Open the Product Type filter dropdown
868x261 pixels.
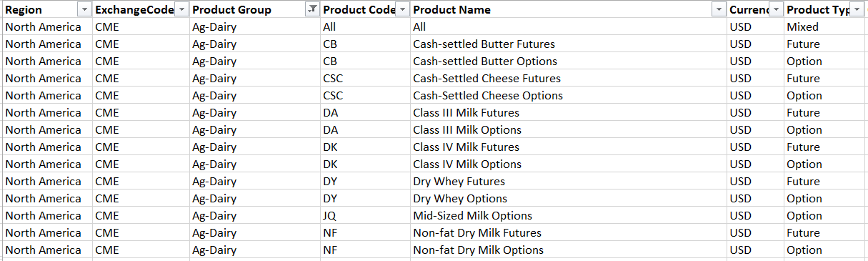pos(857,9)
